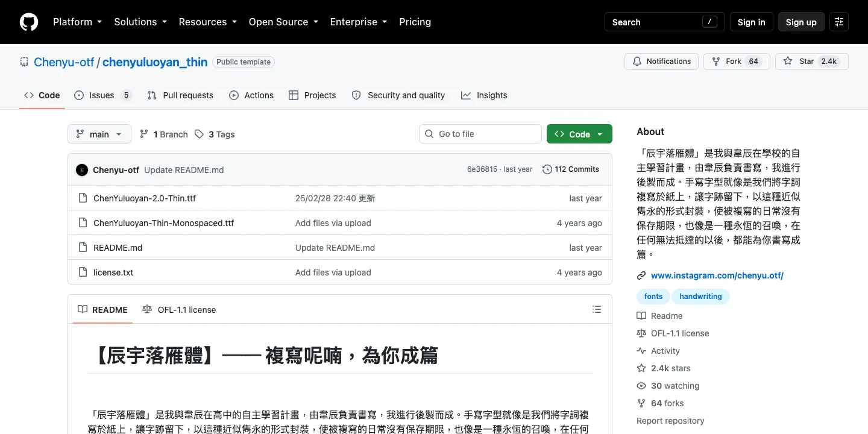Click the book icon beside Readme
This screenshot has width=868, height=434.
[x=641, y=316]
